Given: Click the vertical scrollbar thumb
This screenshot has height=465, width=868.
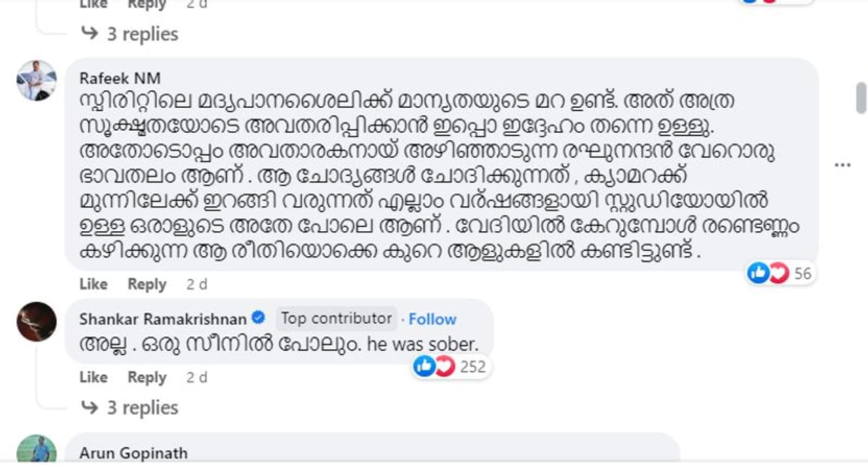Looking at the screenshot, I should [x=861, y=98].
